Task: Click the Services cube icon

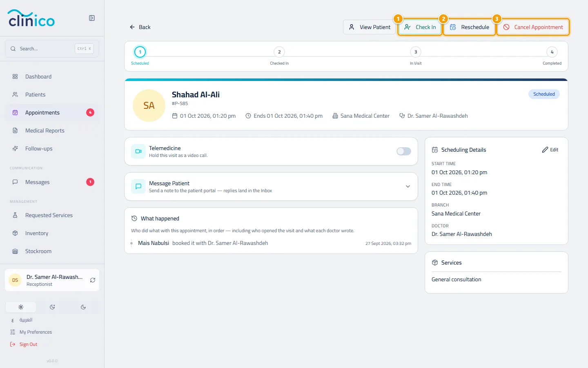Action: [x=435, y=263]
